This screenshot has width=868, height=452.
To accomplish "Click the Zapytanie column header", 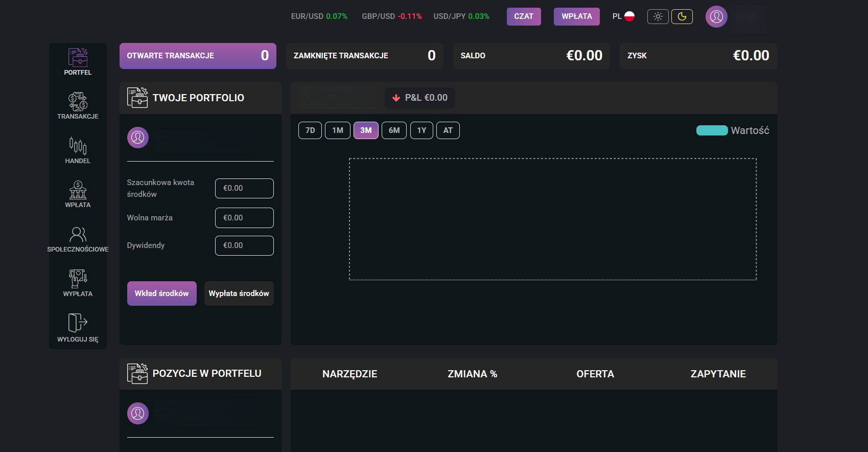I will (x=718, y=374).
